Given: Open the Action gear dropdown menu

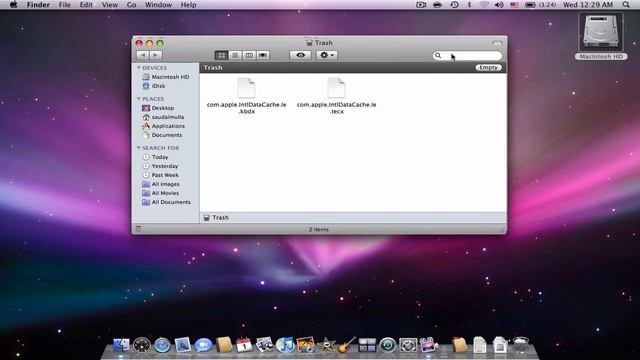Looking at the screenshot, I should coord(327,55).
